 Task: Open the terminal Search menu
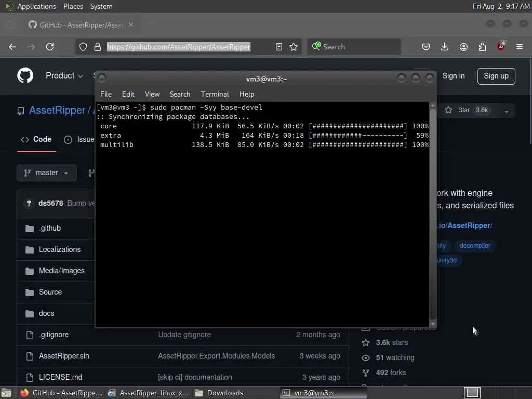180,95
